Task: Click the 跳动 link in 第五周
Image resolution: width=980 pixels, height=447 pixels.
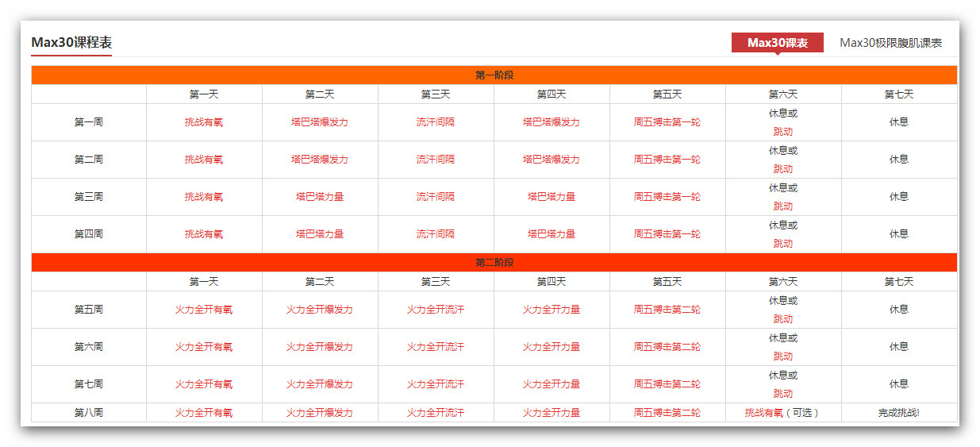Action: [x=783, y=319]
